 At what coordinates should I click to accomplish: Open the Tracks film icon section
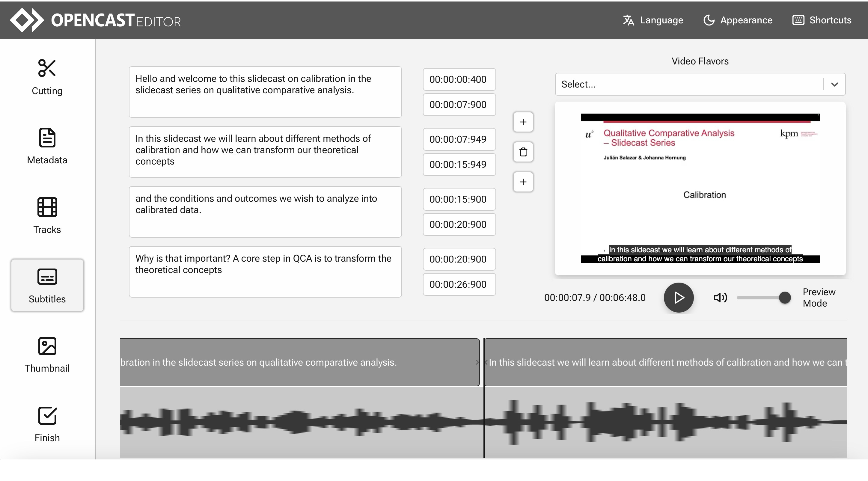coord(47,215)
